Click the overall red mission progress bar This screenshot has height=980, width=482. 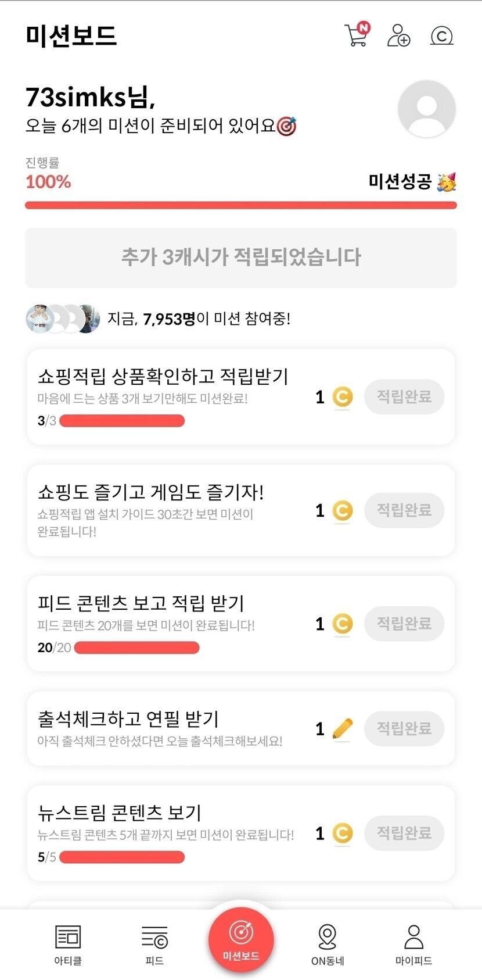pyautogui.click(x=240, y=205)
